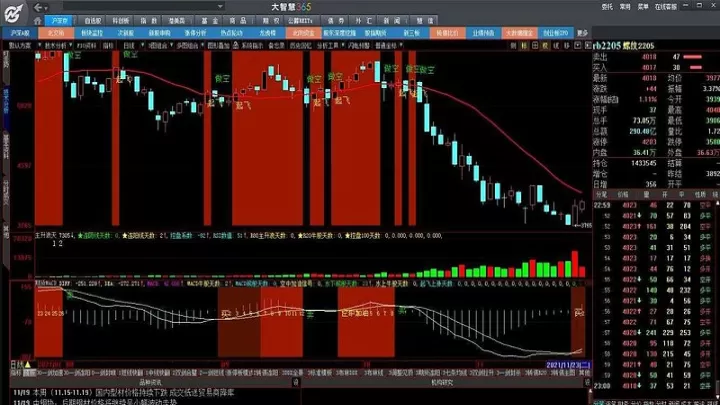720x405 pixels.
Task: Select the 基金 tab
Action: coord(210,21)
